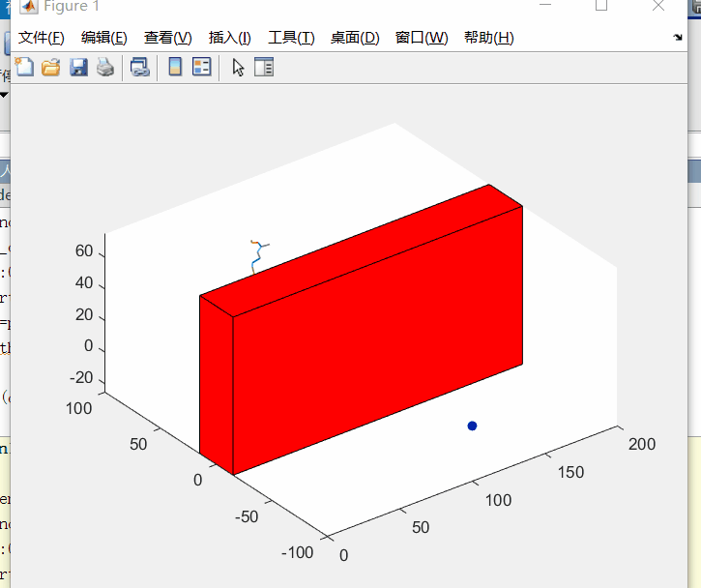
Task: Open the Property Inspector panel icon
Action: pos(264,68)
